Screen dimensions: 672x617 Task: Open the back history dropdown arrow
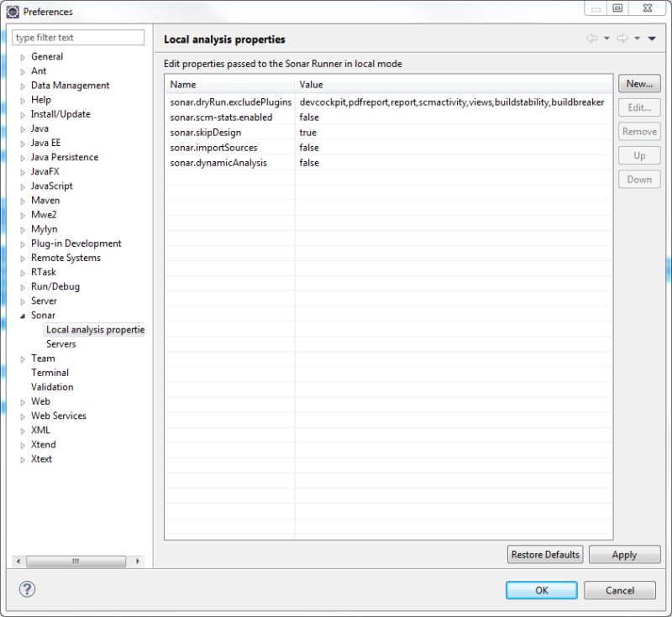(606, 39)
